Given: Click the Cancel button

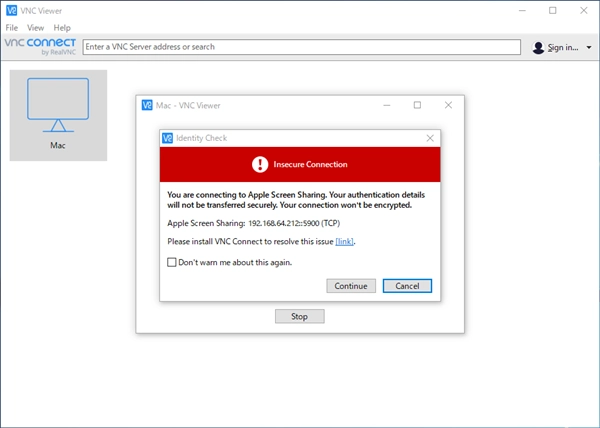Looking at the screenshot, I should [x=407, y=286].
